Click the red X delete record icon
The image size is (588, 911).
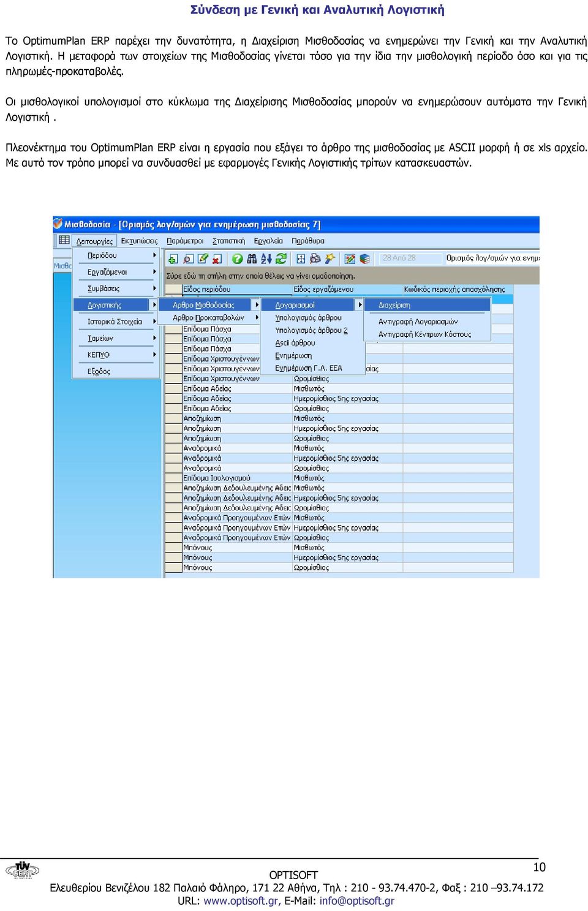(x=217, y=259)
